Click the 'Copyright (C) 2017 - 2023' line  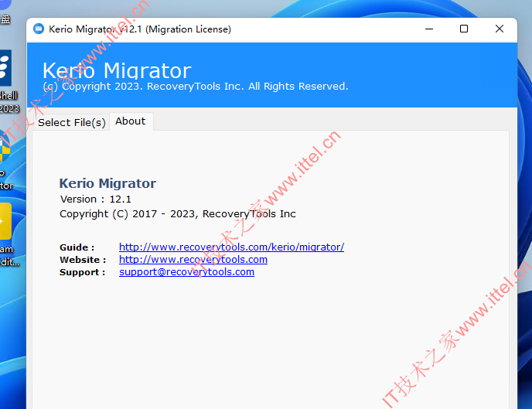coord(177,214)
